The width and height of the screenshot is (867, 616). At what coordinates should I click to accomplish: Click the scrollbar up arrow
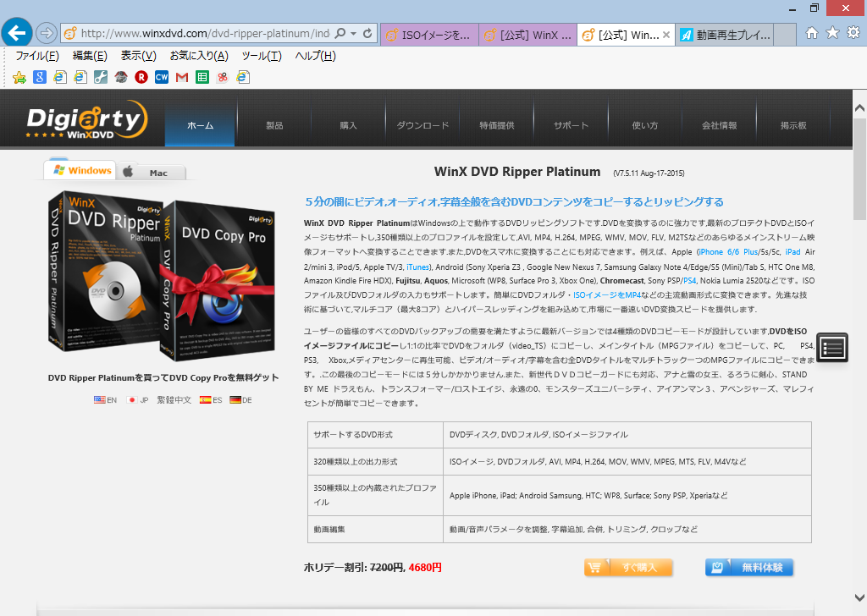click(x=860, y=108)
